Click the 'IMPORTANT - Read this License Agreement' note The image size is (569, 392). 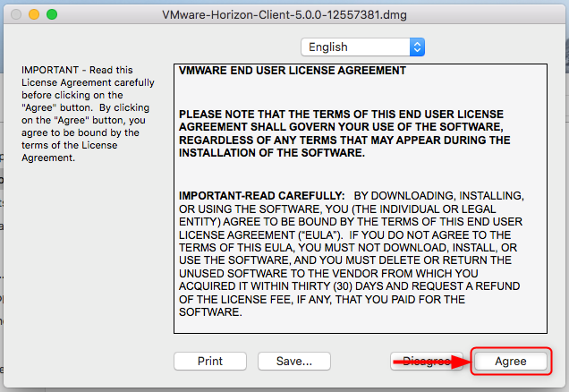coord(88,114)
